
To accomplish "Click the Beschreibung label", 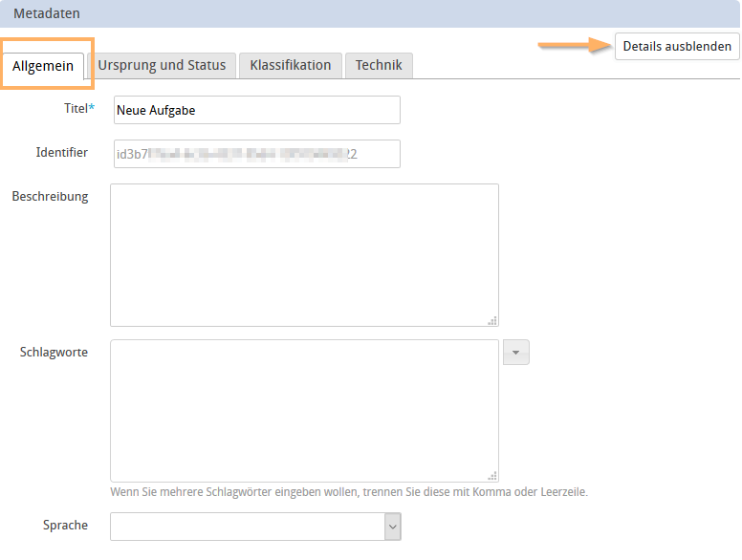I will 50,196.
